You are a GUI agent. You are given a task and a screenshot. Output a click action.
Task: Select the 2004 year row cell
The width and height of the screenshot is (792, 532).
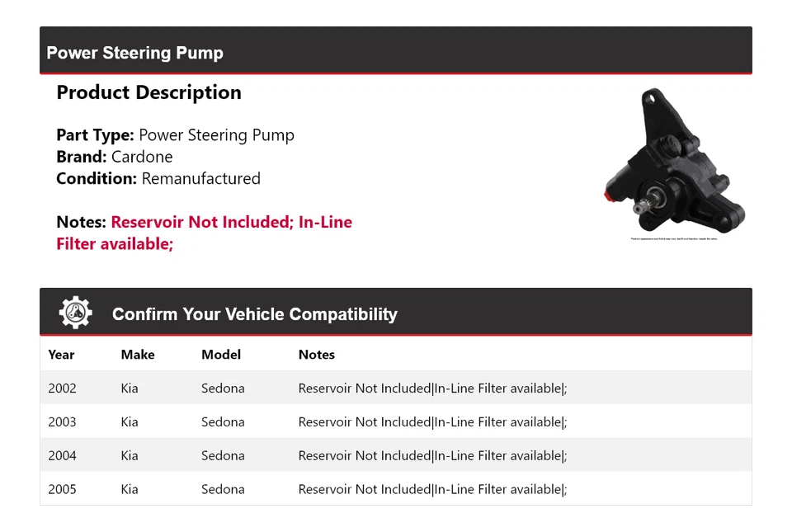(62, 455)
